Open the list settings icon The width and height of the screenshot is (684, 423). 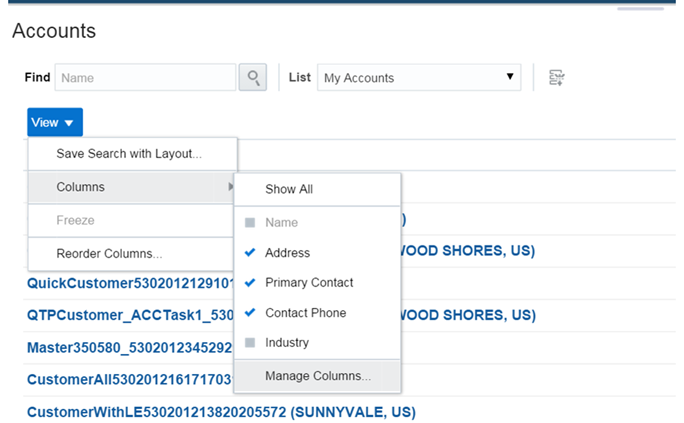pyautogui.click(x=557, y=77)
